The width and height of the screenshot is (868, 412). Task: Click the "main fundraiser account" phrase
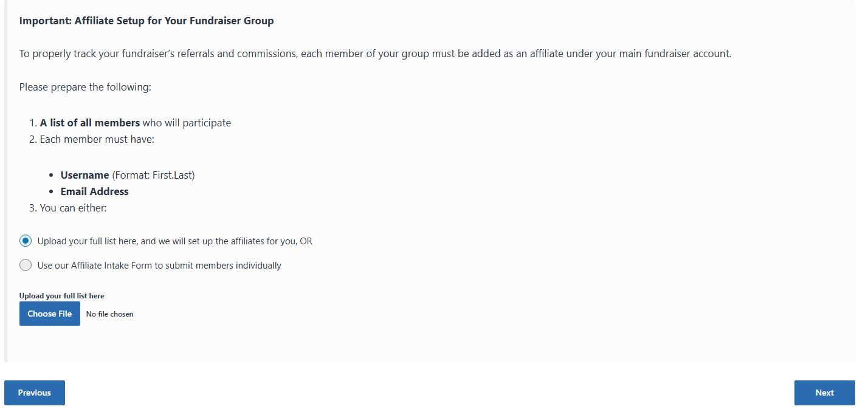tap(675, 53)
